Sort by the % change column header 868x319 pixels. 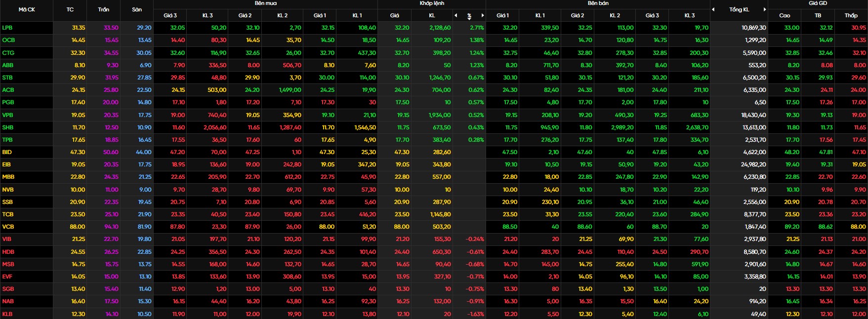[469, 16]
